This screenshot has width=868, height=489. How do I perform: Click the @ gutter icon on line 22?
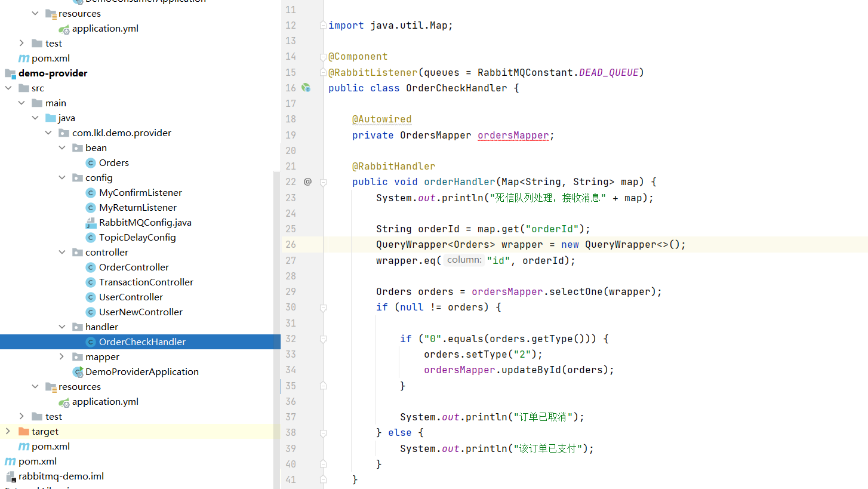pyautogui.click(x=307, y=182)
